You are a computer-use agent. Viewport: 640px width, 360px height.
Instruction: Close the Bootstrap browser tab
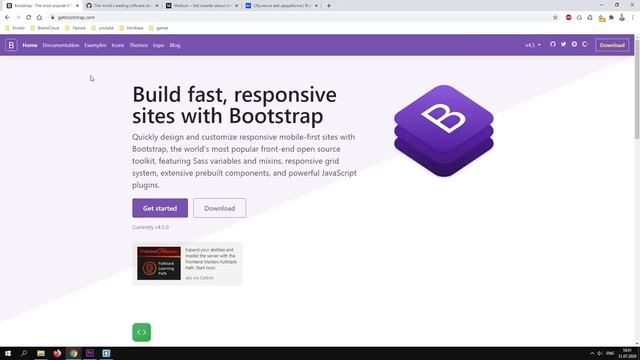point(77,6)
